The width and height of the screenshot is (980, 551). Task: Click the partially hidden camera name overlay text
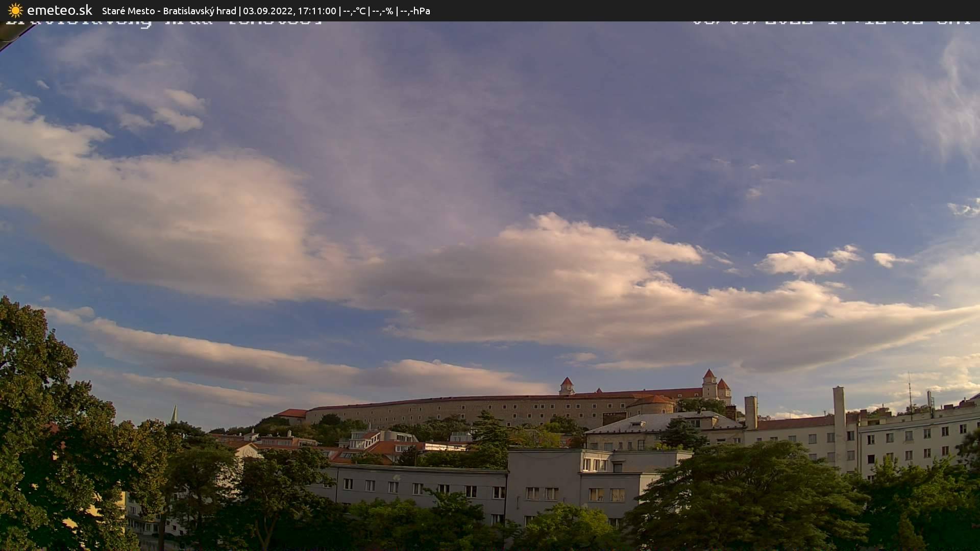[x=163, y=22]
